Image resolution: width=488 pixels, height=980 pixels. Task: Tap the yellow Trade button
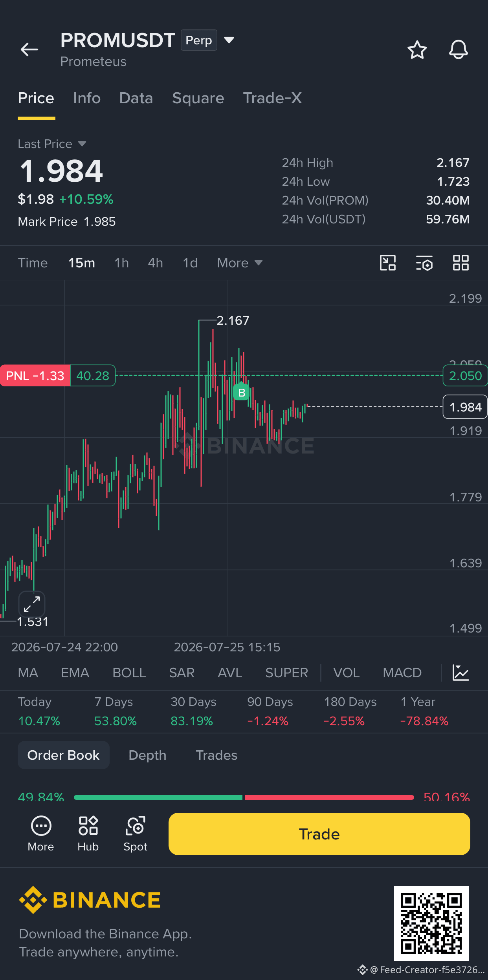coord(319,834)
